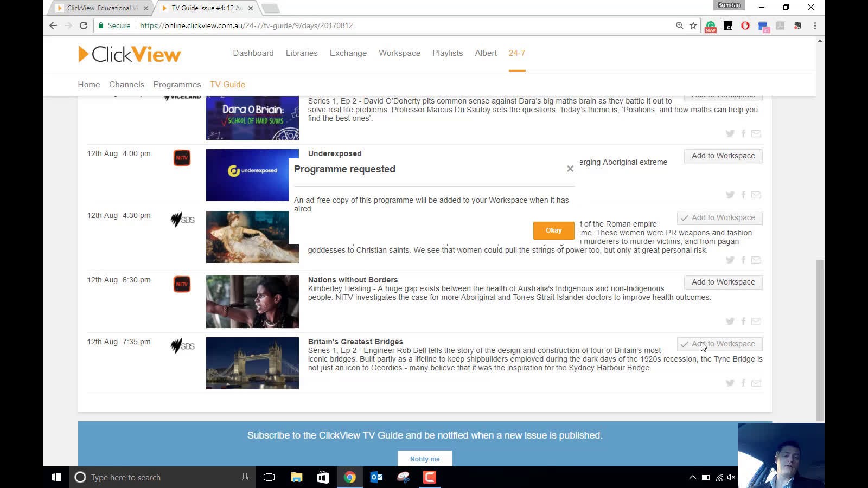This screenshot has height=488, width=868.
Task: Open Task View on taskbar
Action: (269, 477)
